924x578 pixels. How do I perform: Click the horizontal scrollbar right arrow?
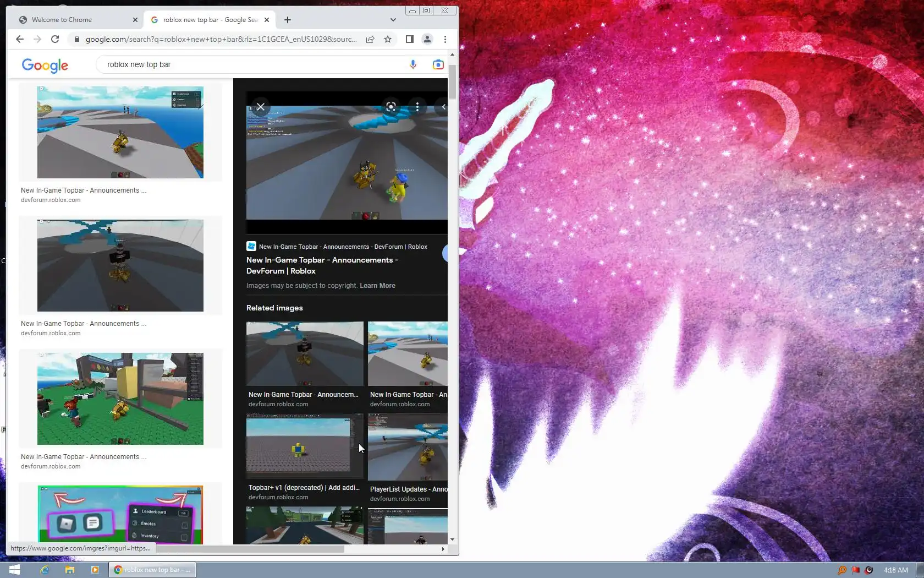tap(443, 549)
